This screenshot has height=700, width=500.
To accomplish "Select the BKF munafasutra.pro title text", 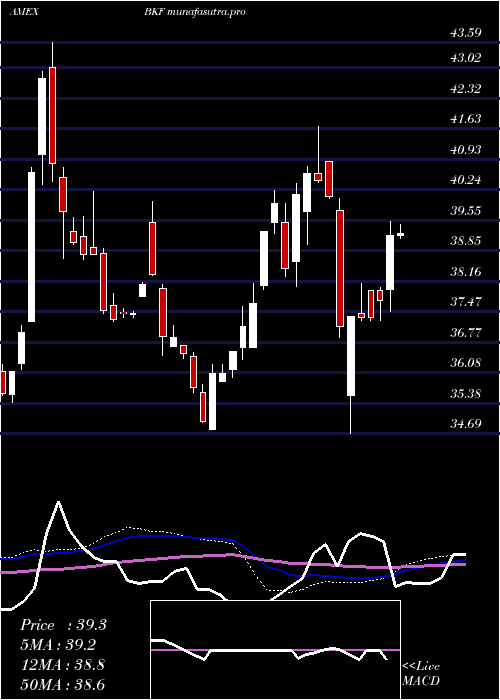I will click(x=195, y=12).
